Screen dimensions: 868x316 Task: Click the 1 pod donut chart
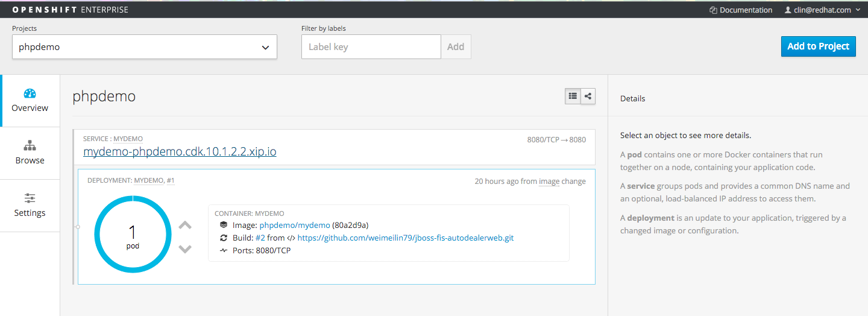[x=133, y=233]
